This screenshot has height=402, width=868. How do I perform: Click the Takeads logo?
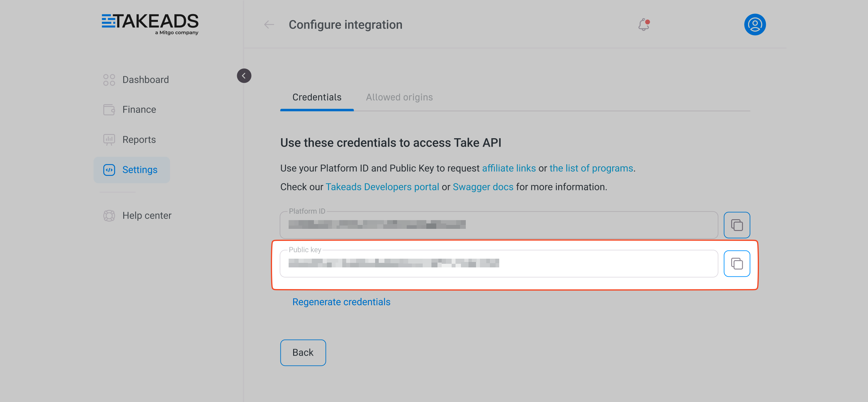click(150, 24)
